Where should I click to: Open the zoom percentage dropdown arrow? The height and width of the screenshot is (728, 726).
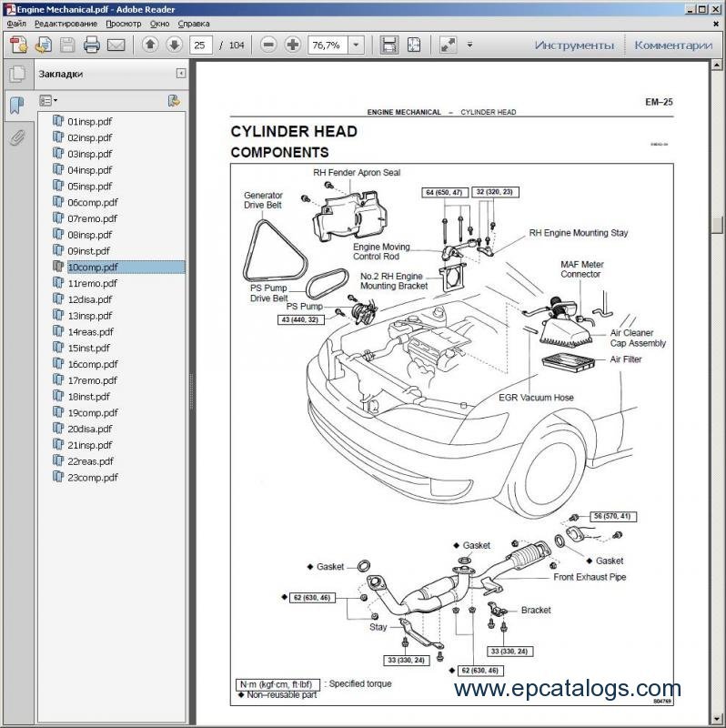355,45
